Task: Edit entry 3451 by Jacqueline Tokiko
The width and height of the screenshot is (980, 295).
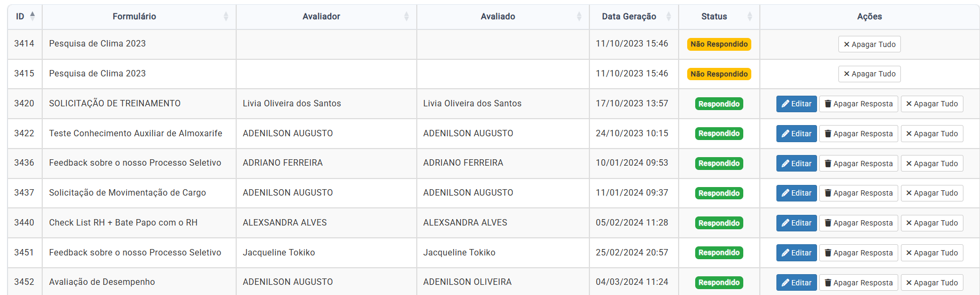Action: point(796,253)
